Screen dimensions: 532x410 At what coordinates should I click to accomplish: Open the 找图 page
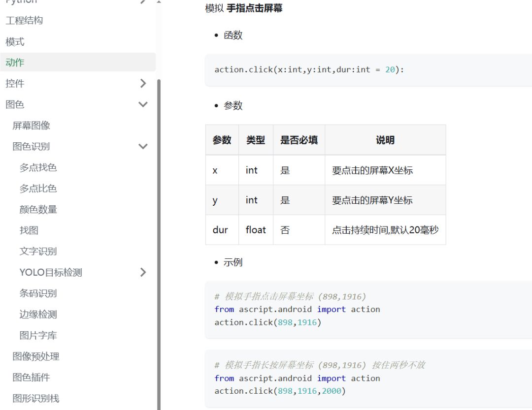pyautogui.click(x=29, y=231)
